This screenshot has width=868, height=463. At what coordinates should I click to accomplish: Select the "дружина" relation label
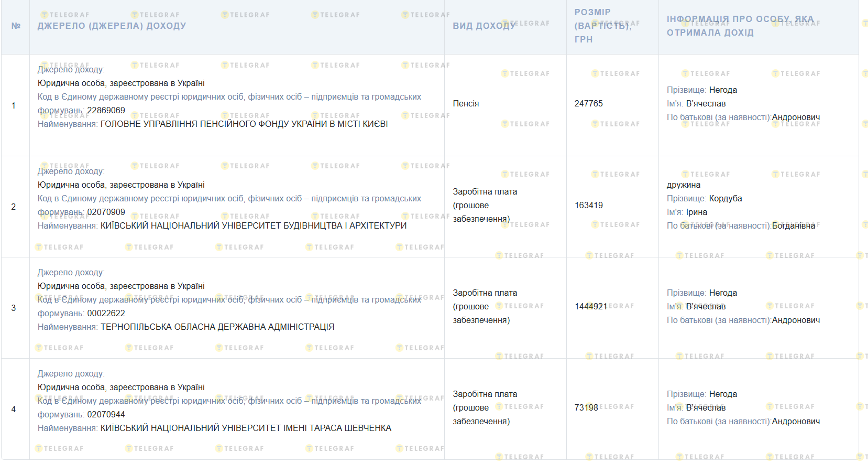tap(683, 185)
